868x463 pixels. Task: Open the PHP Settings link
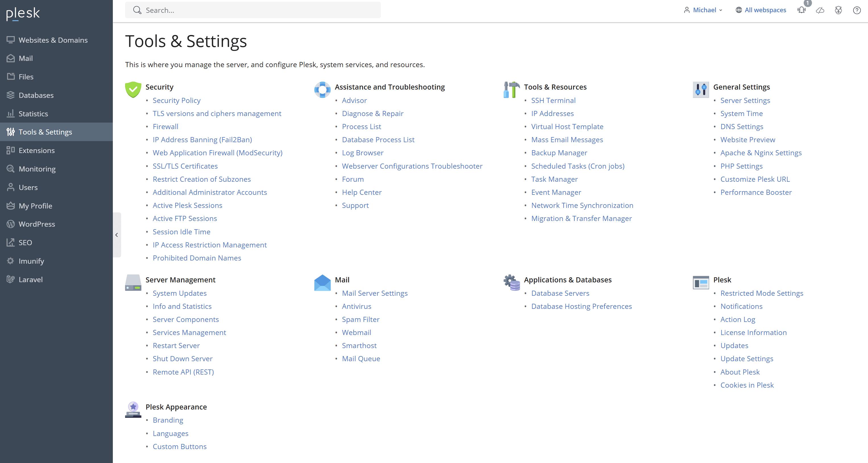[741, 166]
